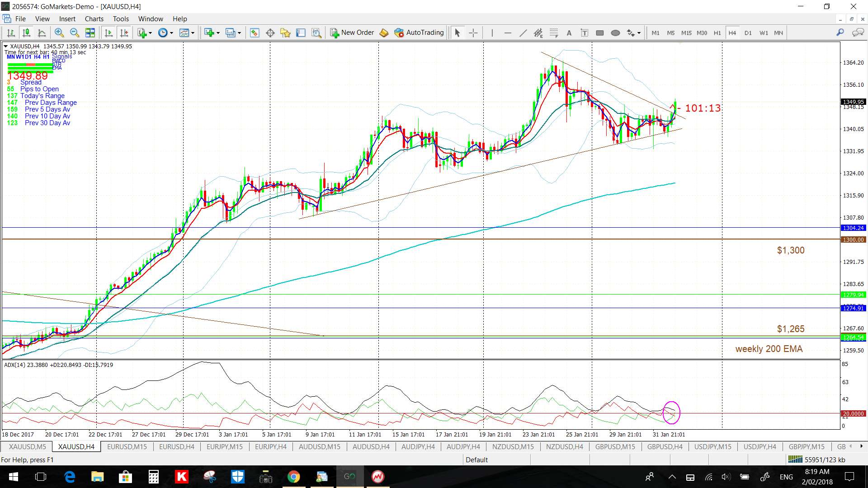The height and width of the screenshot is (488, 868).
Task: Open the Help menu
Action: (179, 19)
